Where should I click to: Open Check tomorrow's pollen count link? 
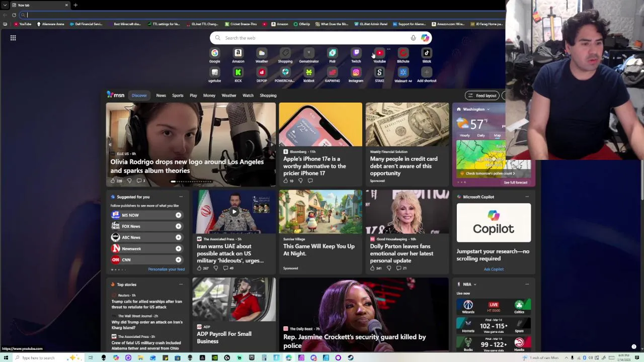[x=490, y=173]
